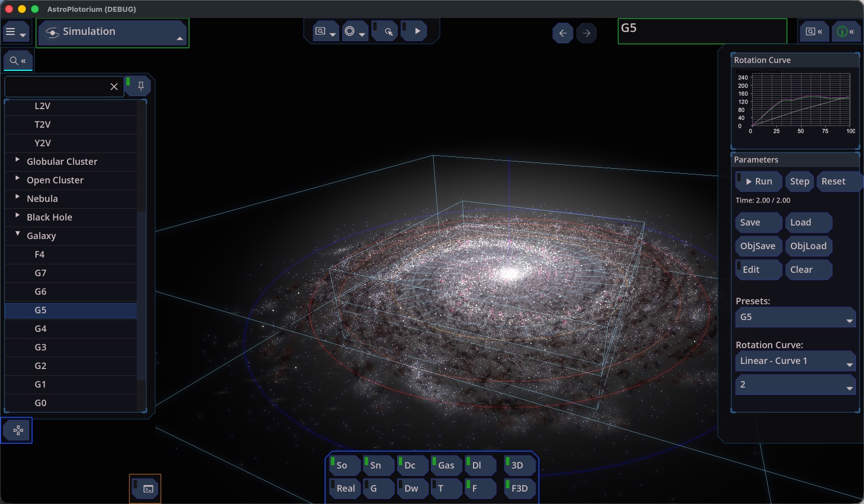Open the Linear - Curve 1 dropdown
864x504 pixels.
[795, 361]
